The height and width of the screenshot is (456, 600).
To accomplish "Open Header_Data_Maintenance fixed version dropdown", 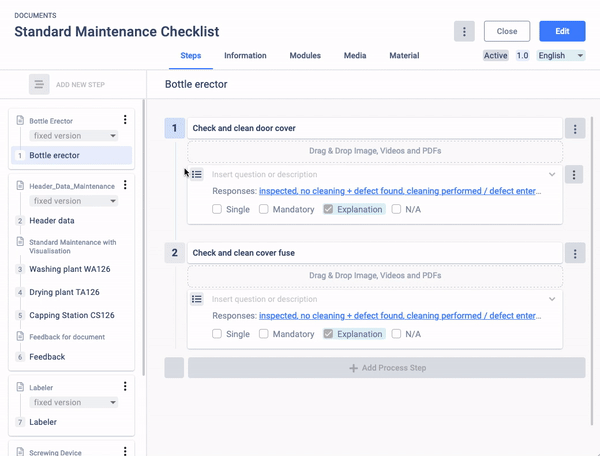I will pyautogui.click(x=74, y=201).
